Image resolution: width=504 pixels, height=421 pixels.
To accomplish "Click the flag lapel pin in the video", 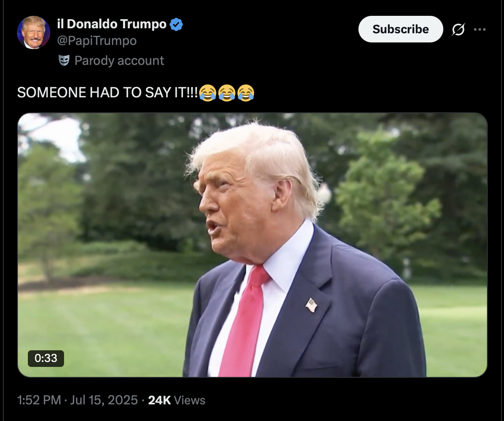I will 311,305.
